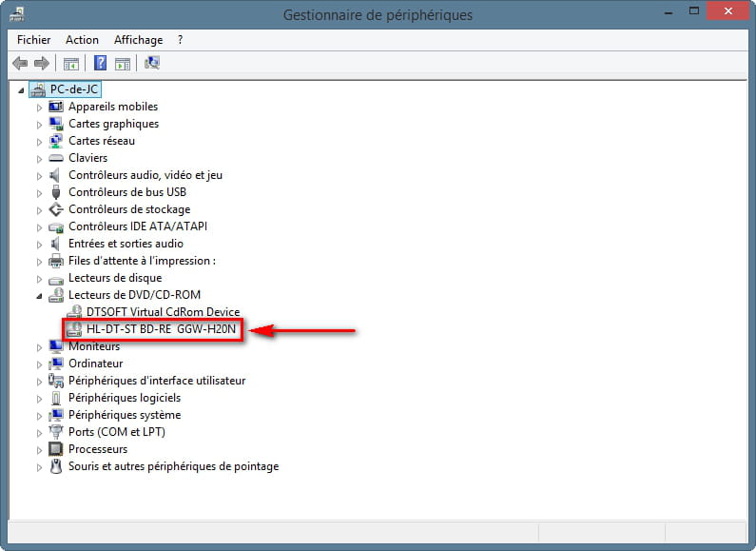Screen dimensions: 756x551
Task: Click the Cartes graphiques device icon
Action: point(56,124)
